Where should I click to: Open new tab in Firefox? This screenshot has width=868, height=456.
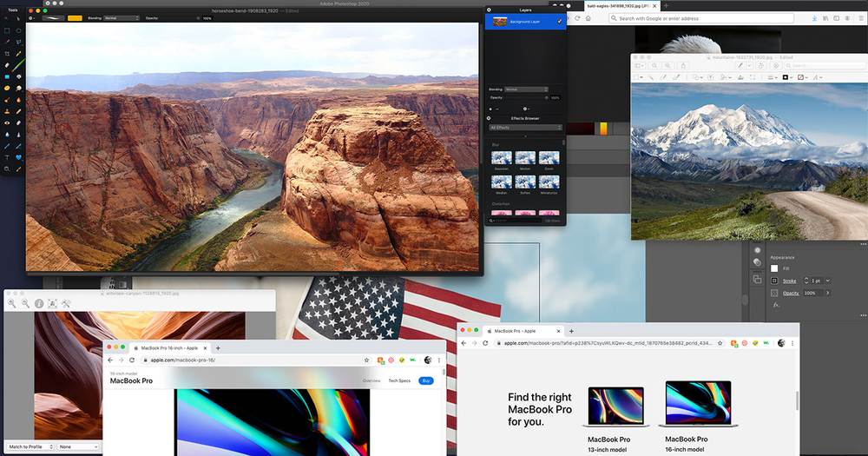click(x=666, y=6)
